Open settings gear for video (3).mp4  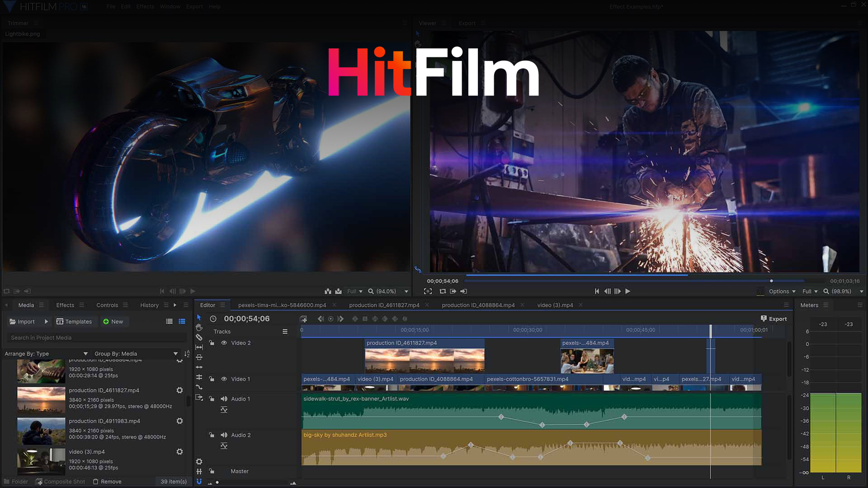tap(179, 451)
